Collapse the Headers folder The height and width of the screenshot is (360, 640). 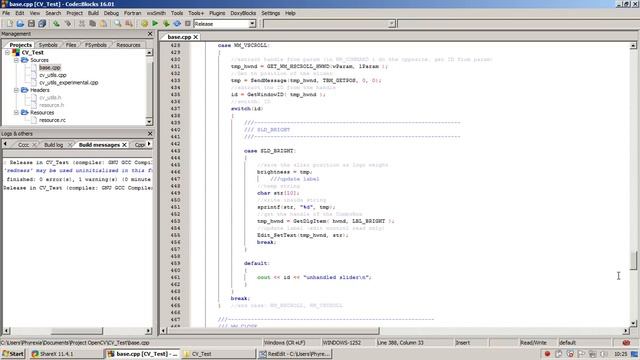click(17, 90)
